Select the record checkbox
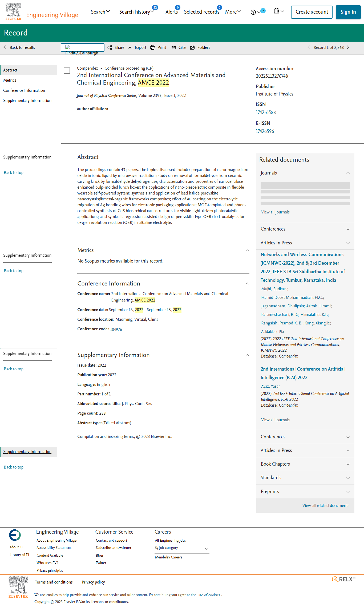The image size is (364, 607). coord(67,71)
